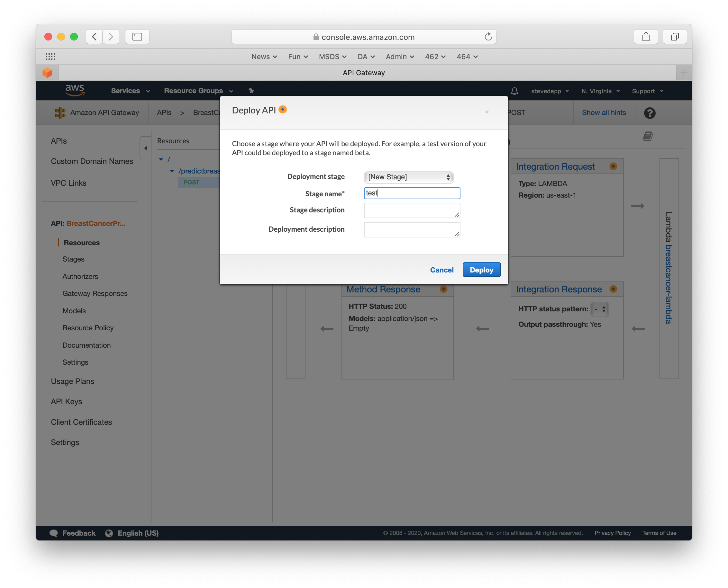Click the Feedback speech bubble icon
Screen dimensions: 728x588
point(54,533)
